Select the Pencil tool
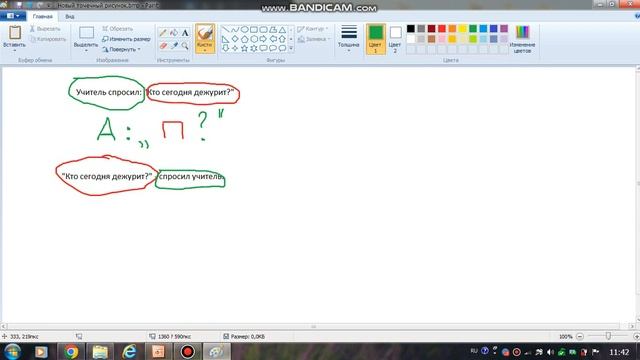Image resolution: width=640 pixels, height=360 pixels. point(163,33)
